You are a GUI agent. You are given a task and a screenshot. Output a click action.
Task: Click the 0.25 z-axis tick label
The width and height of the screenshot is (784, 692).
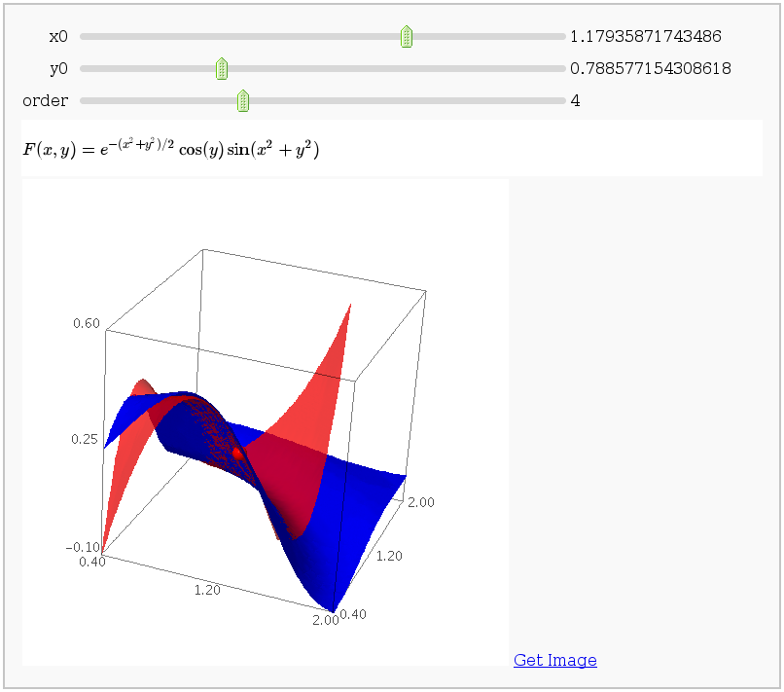point(86,439)
